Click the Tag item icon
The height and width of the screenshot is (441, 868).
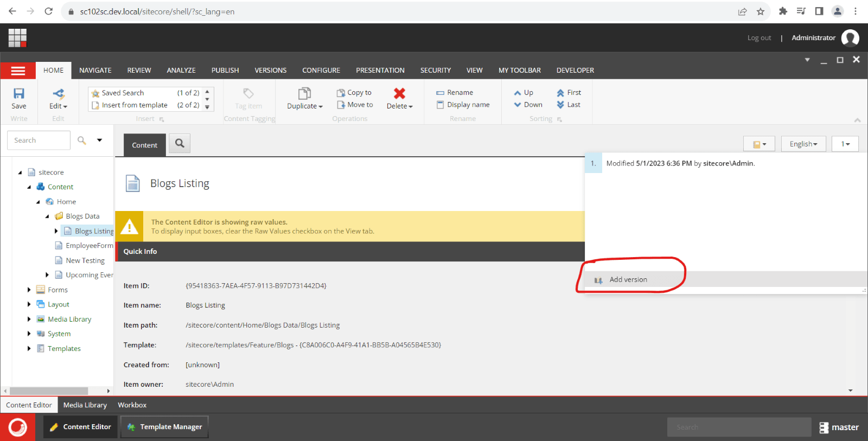click(248, 93)
